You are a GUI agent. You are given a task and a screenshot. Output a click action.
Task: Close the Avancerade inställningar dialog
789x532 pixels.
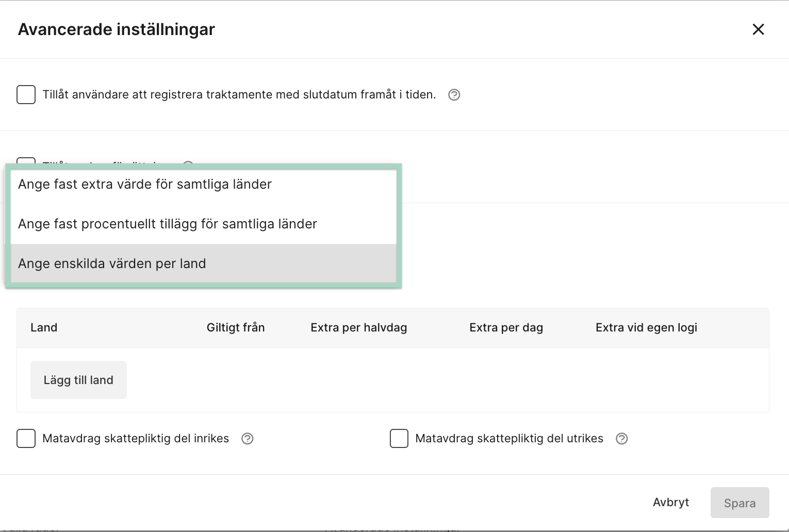coord(758,29)
